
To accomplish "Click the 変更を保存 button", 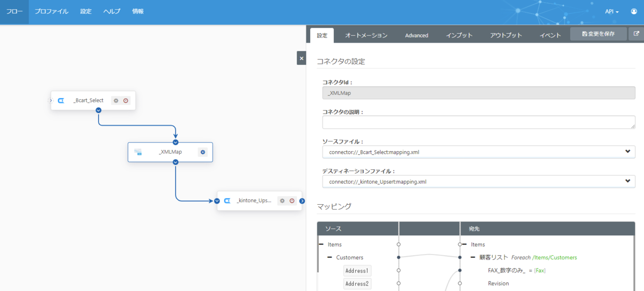I will pyautogui.click(x=598, y=34).
